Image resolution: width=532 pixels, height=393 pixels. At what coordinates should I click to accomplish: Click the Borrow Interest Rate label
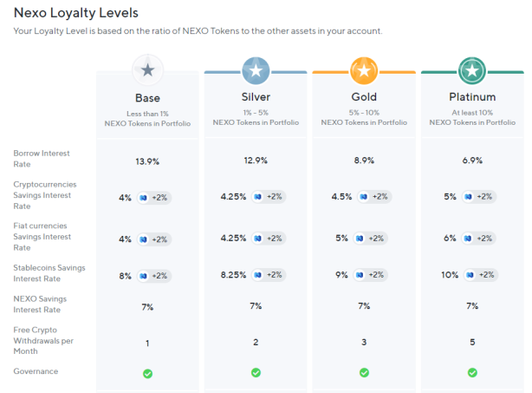pyautogui.click(x=42, y=159)
